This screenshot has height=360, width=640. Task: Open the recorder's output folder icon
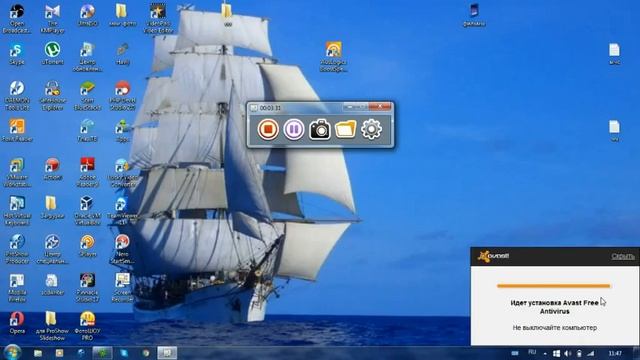tap(345, 129)
